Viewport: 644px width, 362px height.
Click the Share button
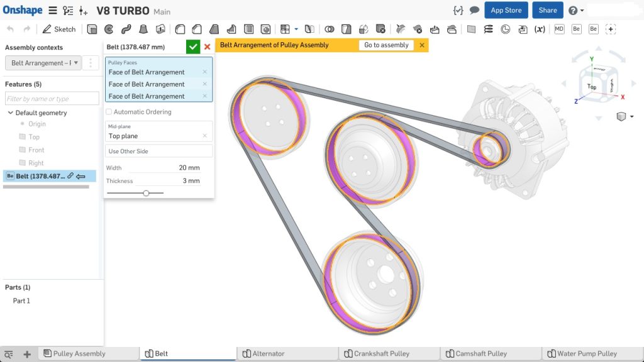point(547,10)
